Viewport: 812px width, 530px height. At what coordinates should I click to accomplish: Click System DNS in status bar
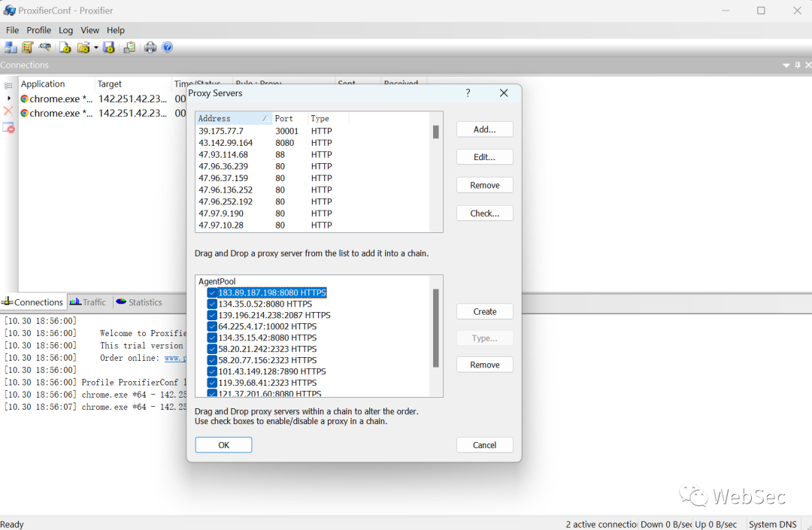click(773, 524)
